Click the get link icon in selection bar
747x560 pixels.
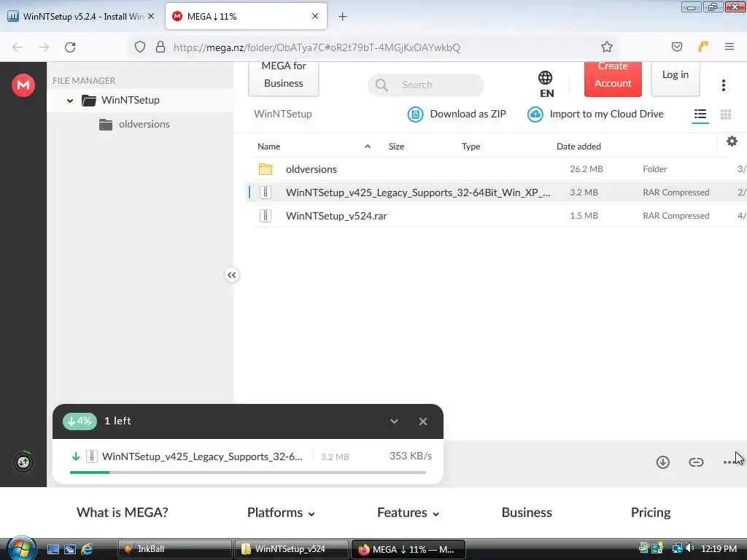(696, 462)
